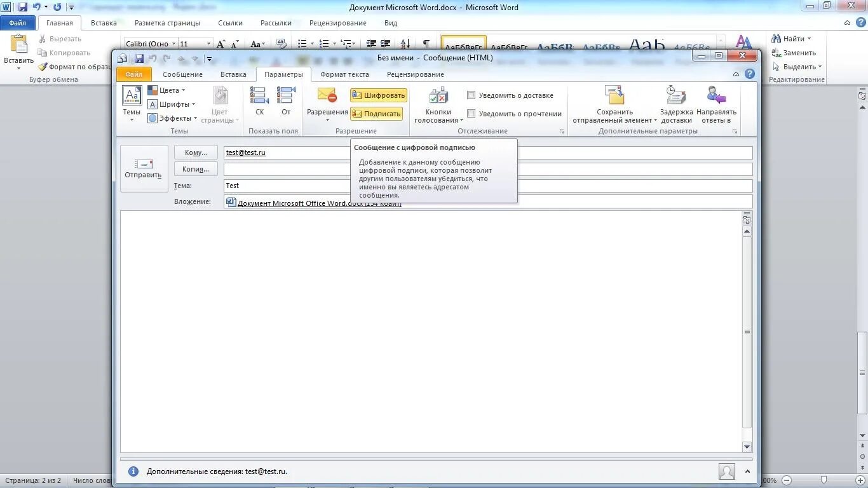Switch to Вставка tab in message window

[233, 74]
